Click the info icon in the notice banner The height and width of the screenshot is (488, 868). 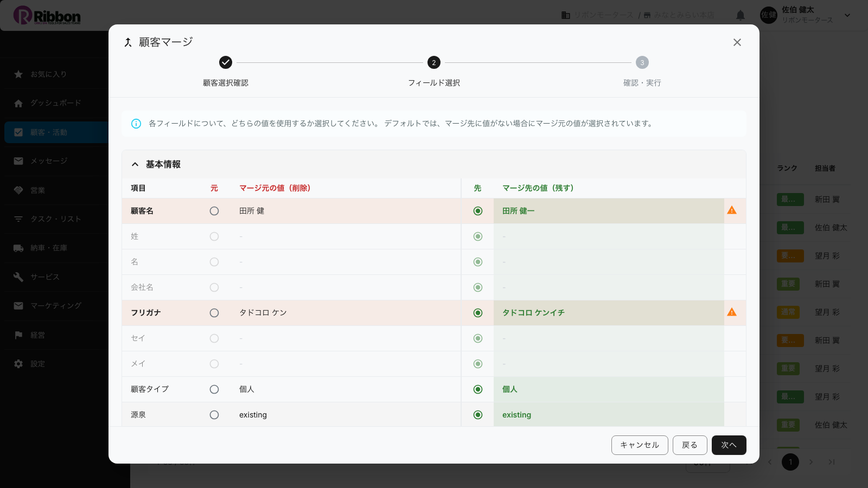(136, 124)
